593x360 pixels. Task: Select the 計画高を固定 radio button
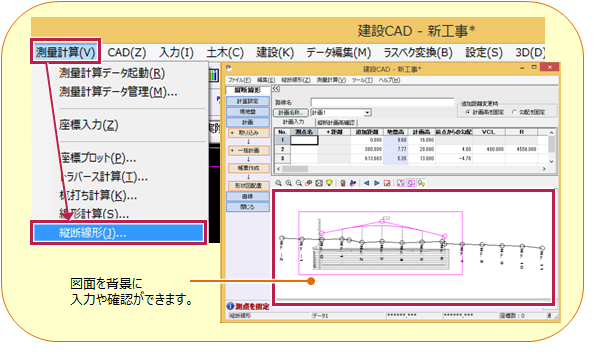468,112
